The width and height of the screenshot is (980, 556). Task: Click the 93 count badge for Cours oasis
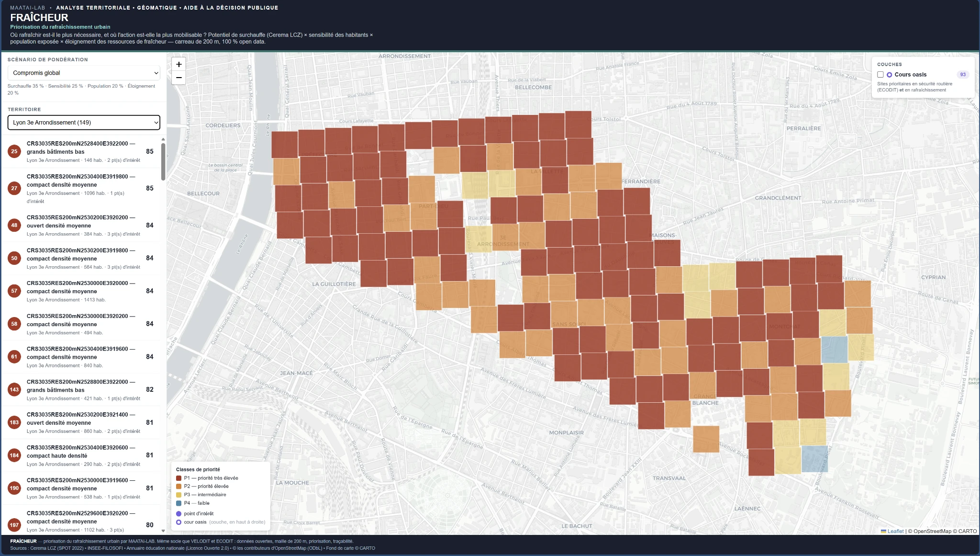[x=963, y=75]
